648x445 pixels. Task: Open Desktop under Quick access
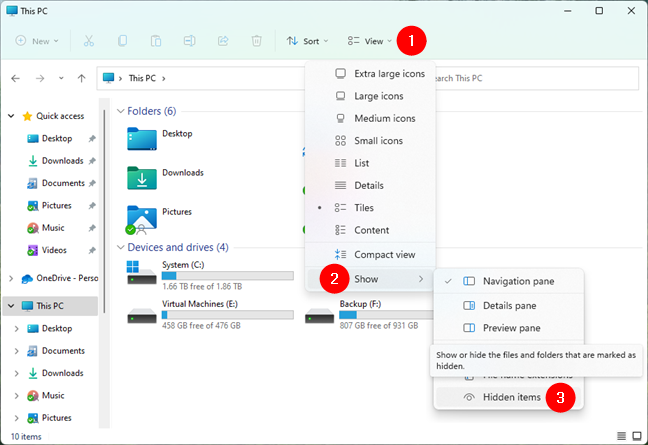pyautogui.click(x=57, y=138)
